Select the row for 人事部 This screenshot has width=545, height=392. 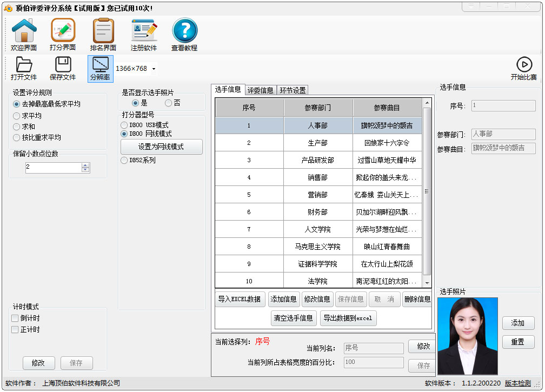(x=318, y=125)
